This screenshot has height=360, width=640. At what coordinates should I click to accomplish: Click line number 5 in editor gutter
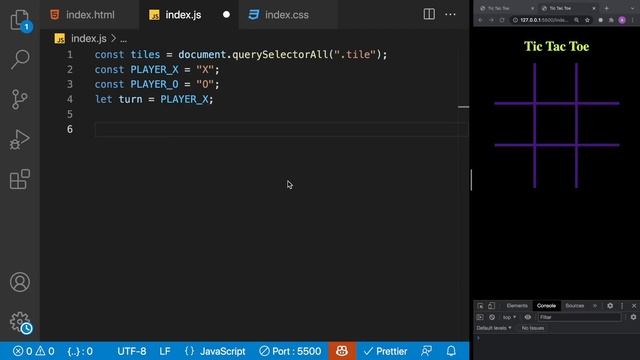[70, 114]
